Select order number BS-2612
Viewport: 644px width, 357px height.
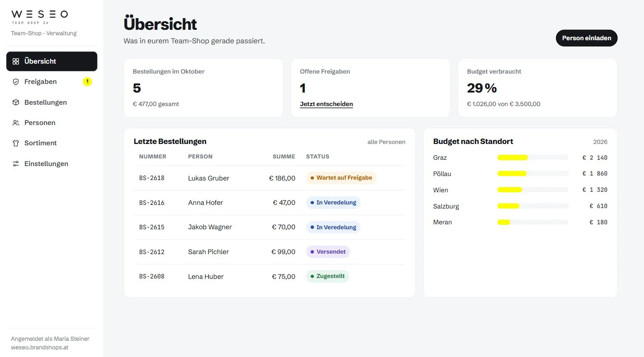click(152, 252)
